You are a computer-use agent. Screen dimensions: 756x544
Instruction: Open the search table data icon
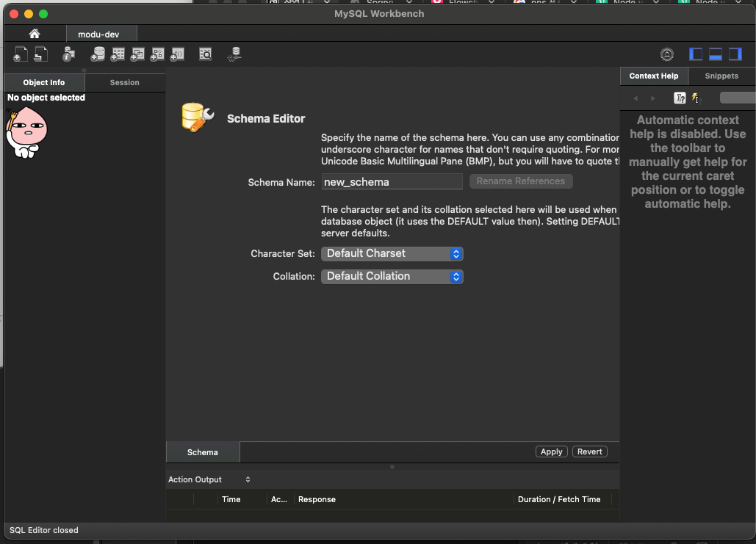click(206, 54)
